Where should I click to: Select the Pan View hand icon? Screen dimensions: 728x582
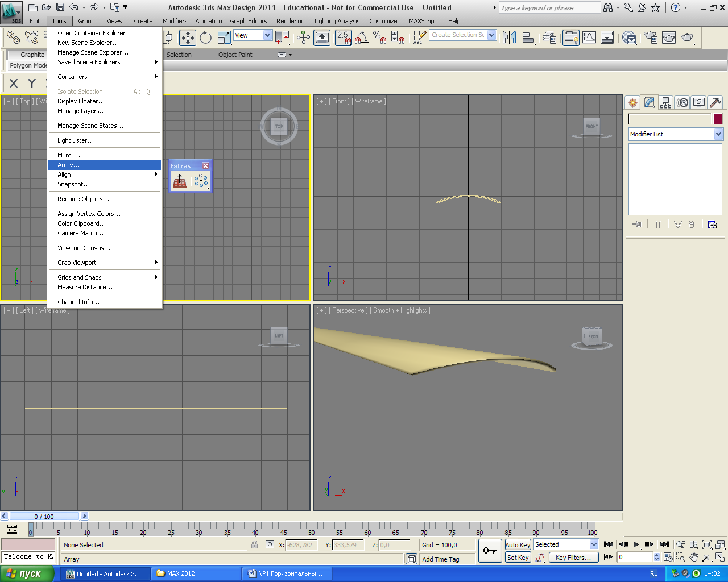point(694,558)
